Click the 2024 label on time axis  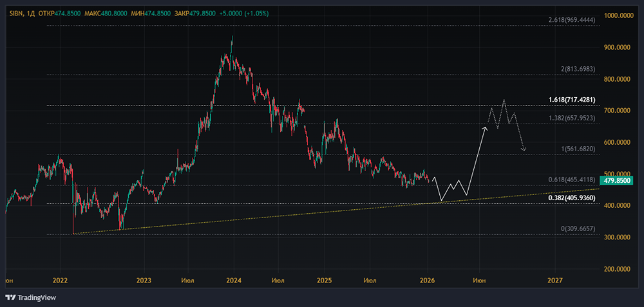coord(234,281)
